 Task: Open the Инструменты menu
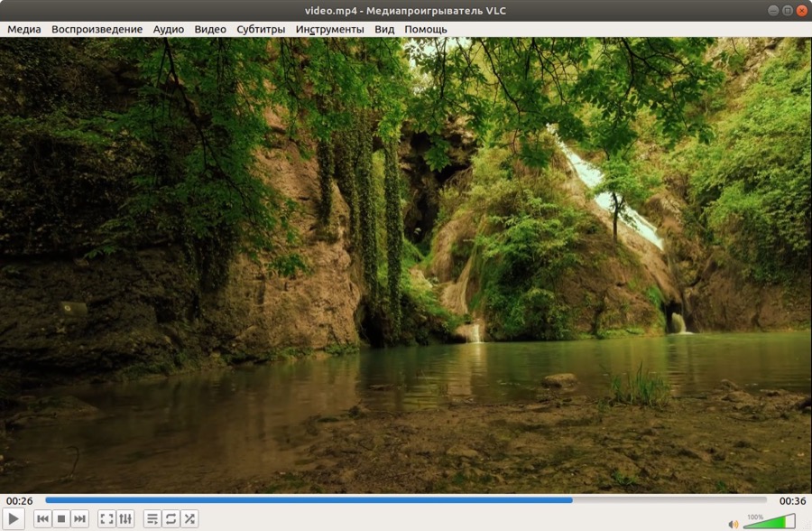(x=329, y=29)
